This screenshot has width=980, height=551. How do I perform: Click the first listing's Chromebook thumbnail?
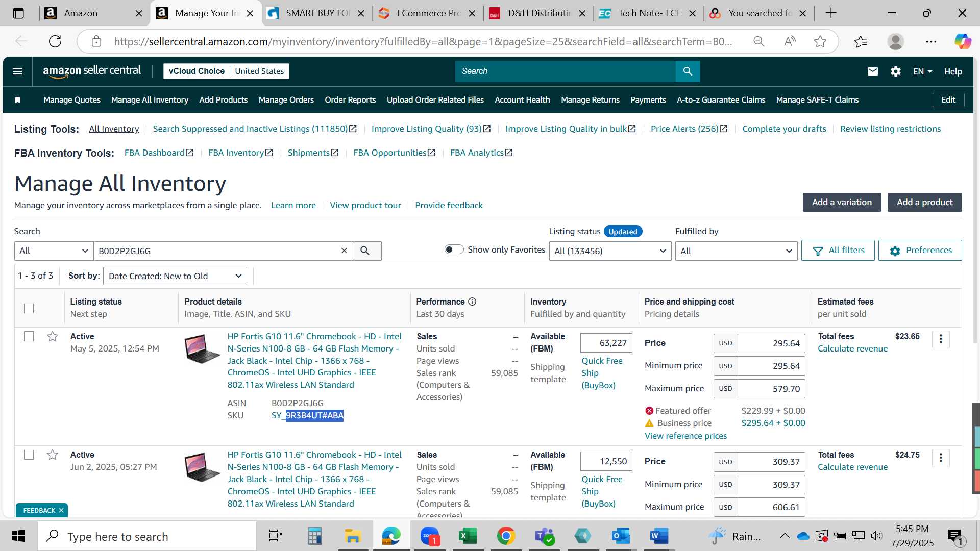point(202,349)
